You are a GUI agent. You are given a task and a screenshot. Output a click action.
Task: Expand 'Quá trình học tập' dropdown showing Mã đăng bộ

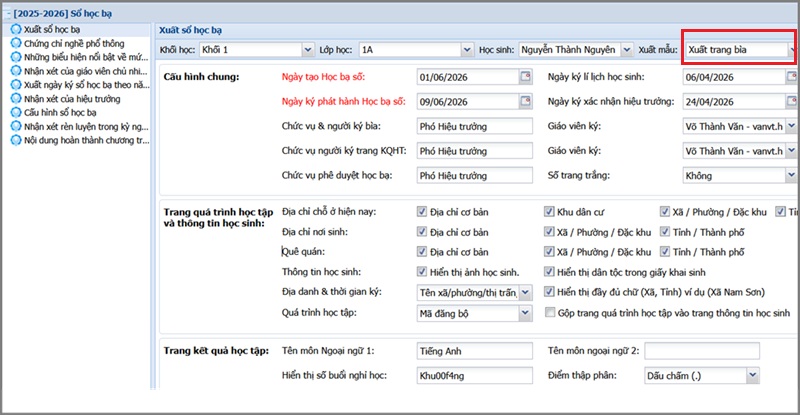point(526,313)
